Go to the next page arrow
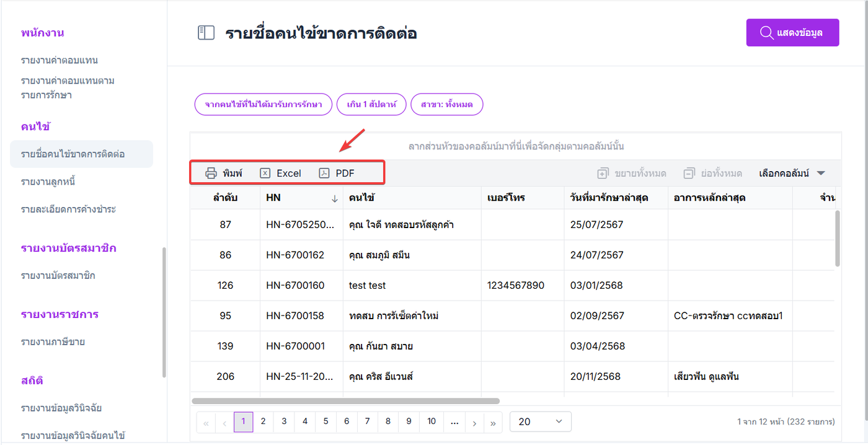The height and width of the screenshot is (445, 868). coord(474,422)
